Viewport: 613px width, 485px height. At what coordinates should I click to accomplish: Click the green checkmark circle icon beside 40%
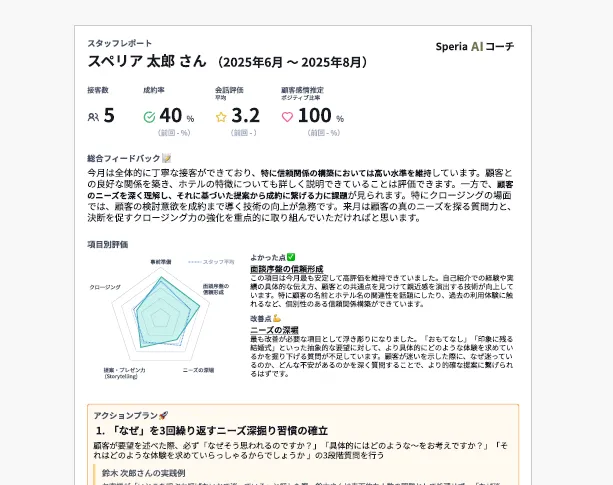[149, 117]
